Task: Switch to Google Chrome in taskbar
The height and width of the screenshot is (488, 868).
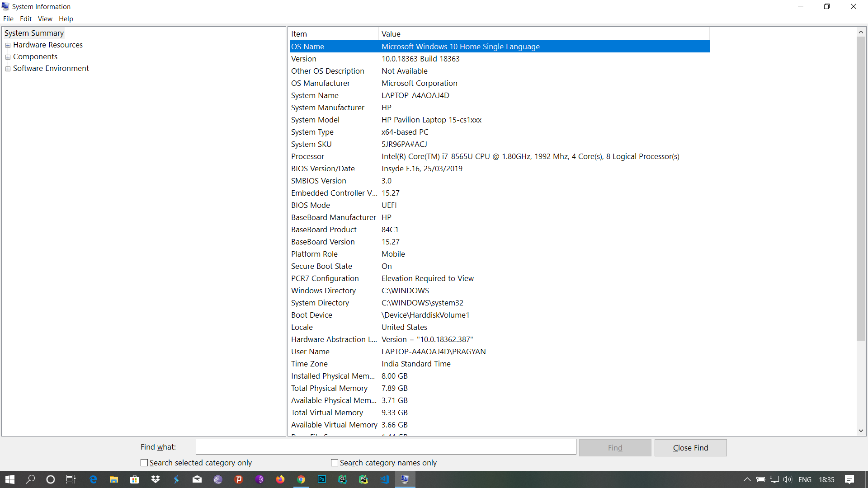Action: [x=301, y=479]
